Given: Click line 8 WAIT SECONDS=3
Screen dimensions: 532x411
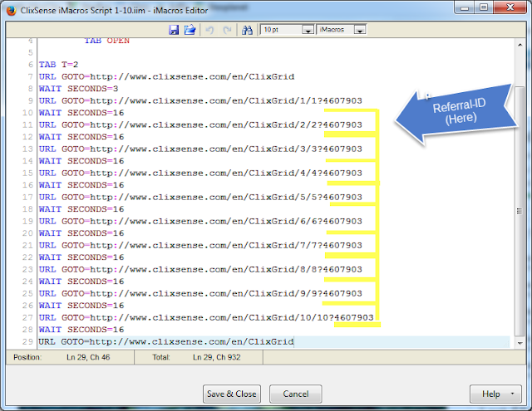Looking at the screenshot, I should [x=78, y=89].
